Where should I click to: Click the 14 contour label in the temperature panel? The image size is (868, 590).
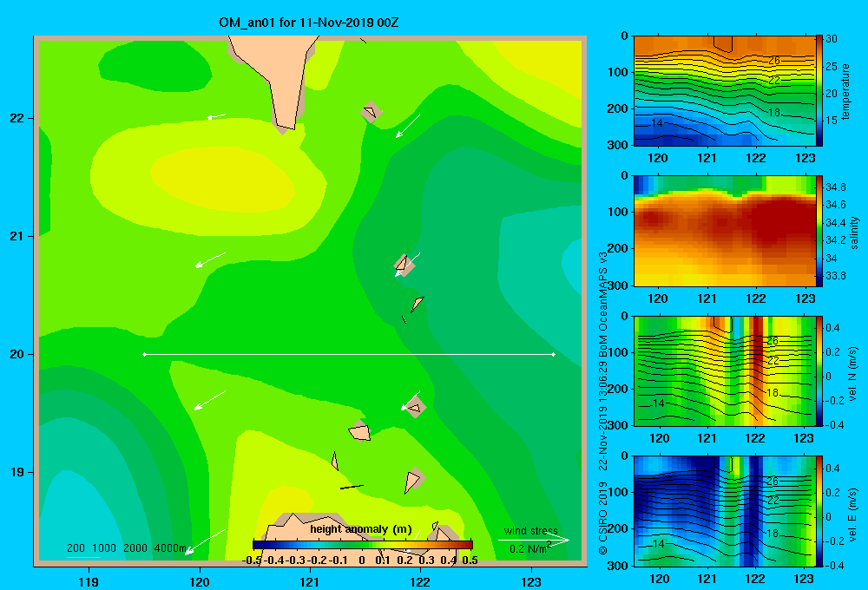pyautogui.click(x=657, y=122)
